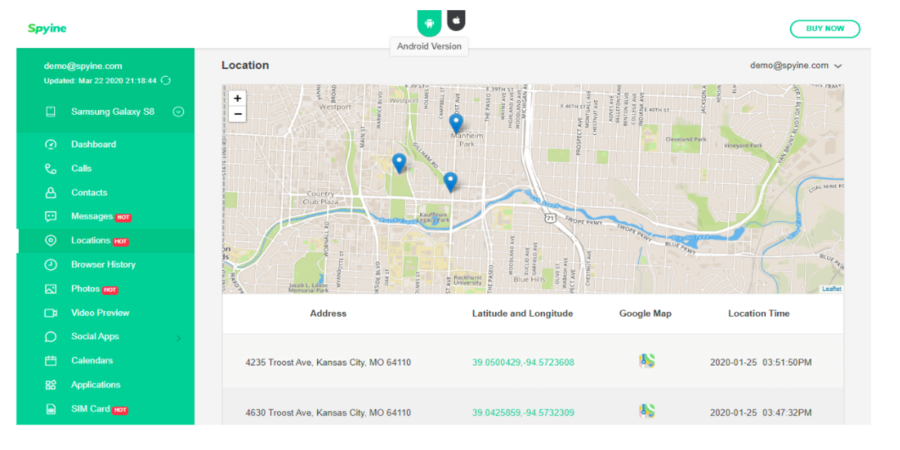The image size is (900, 450).
Task: Go to Browser History section
Action: (x=103, y=265)
